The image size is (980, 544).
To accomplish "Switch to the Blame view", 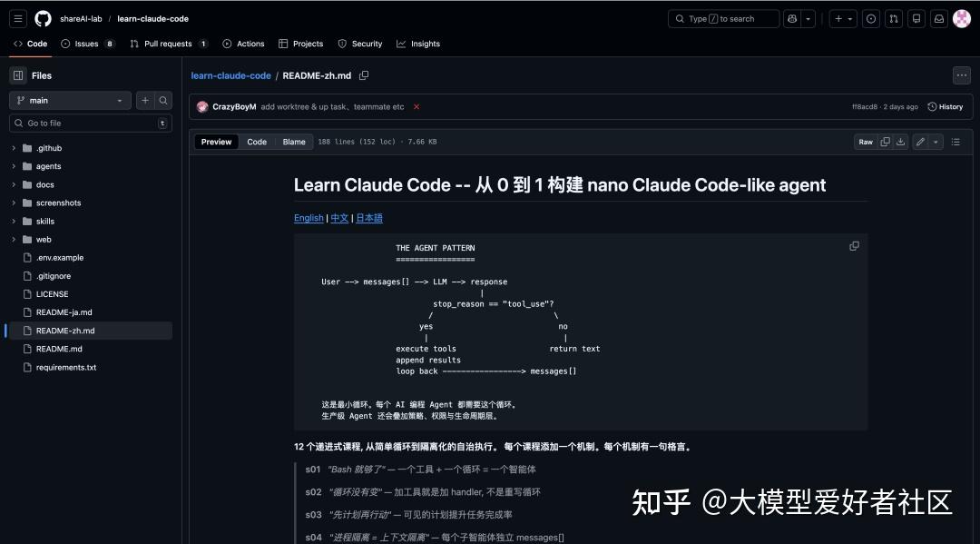I will (x=294, y=142).
